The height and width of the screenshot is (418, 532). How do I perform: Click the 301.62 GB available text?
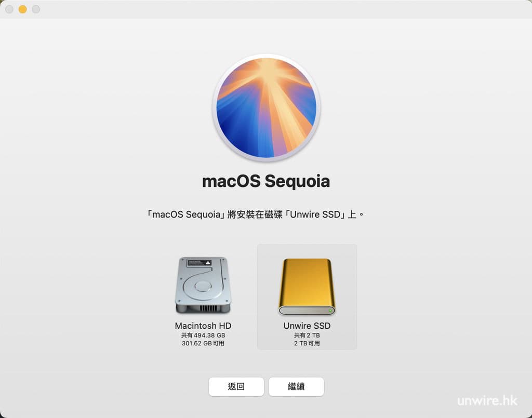click(203, 343)
